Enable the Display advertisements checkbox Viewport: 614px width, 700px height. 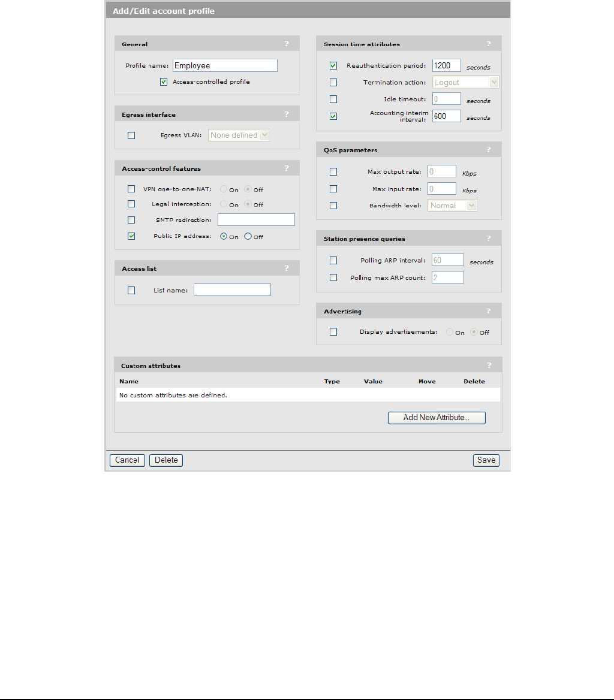(x=333, y=331)
